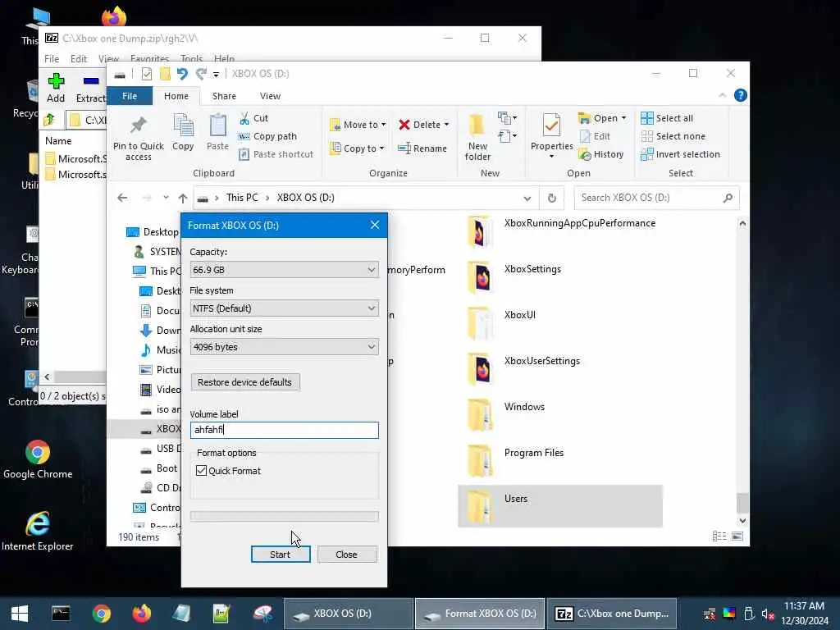The height and width of the screenshot is (630, 840).
Task: Go up one folder level with the arrow
Action: click(x=183, y=199)
